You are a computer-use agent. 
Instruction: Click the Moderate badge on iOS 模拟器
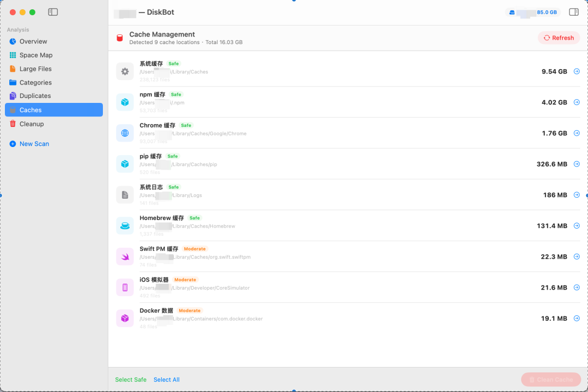click(185, 279)
